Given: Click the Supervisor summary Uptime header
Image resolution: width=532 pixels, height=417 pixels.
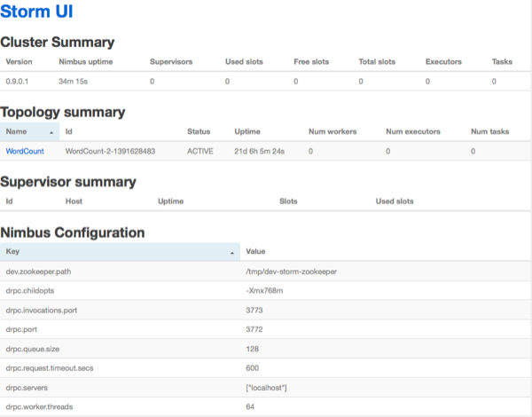Looking at the screenshot, I should pyautogui.click(x=171, y=201).
